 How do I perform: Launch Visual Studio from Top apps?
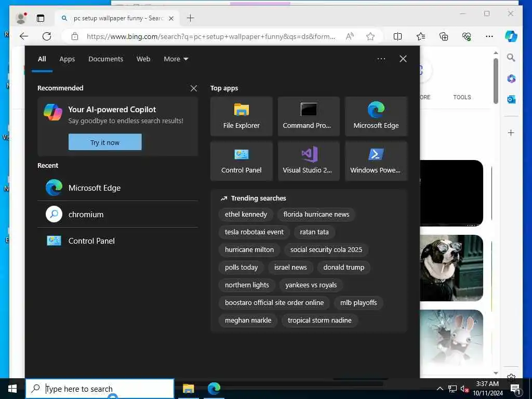click(309, 161)
